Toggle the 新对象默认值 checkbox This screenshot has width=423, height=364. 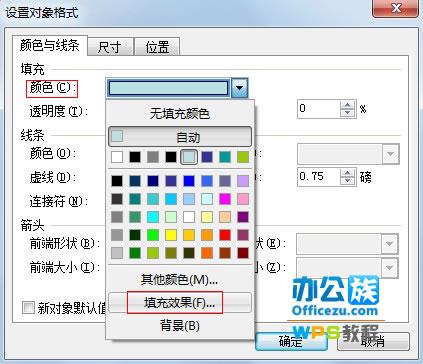28,307
